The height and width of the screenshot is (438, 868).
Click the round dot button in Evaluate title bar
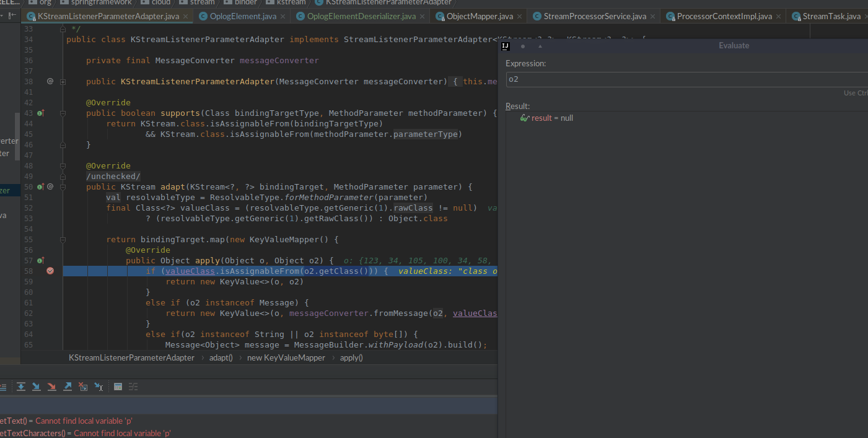click(523, 46)
